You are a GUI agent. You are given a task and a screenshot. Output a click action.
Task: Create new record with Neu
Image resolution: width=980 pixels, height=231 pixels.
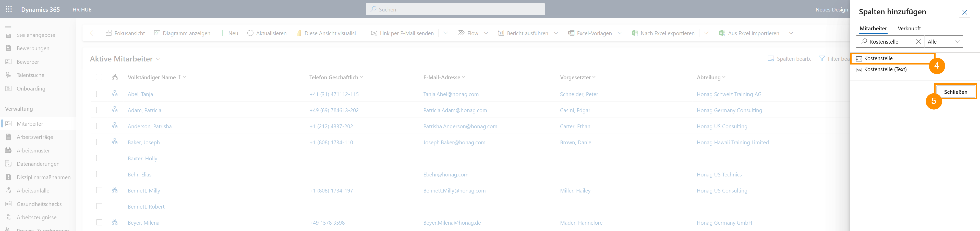[x=229, y=33]
